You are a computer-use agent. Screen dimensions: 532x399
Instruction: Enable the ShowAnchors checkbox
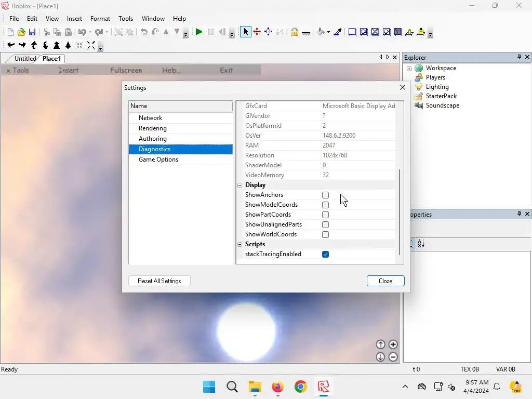[325, 195]
